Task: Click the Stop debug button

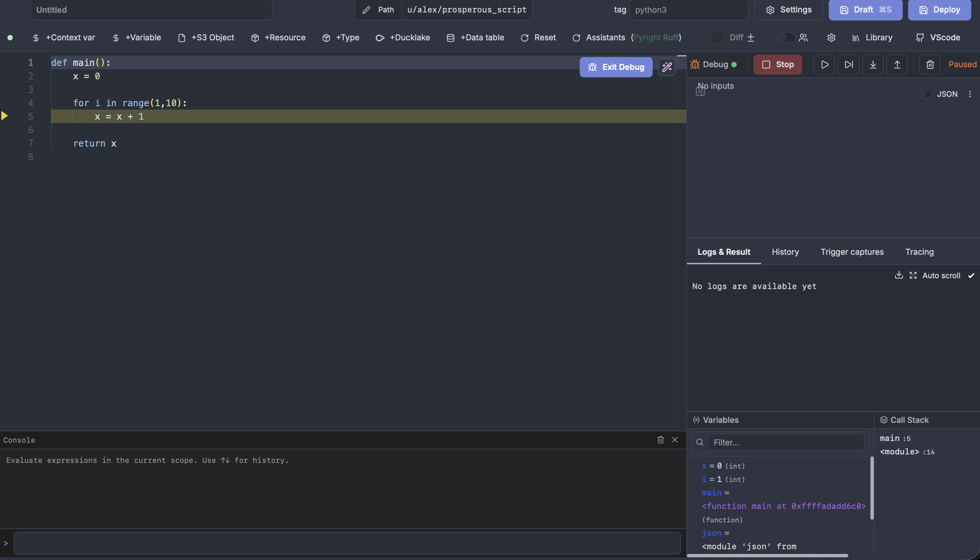Action: (777, 65)
